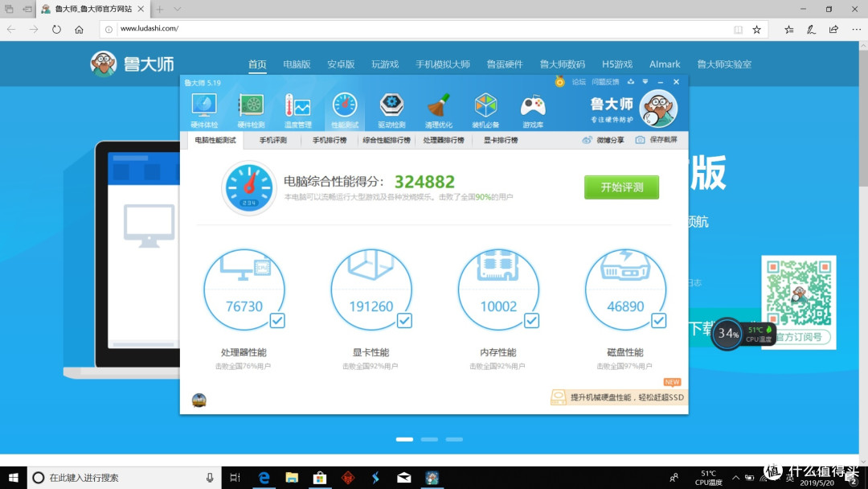The height and width of the screenshot is (489, 868).
Task: Click 论坛 forum link
Action: pos(579,82)
